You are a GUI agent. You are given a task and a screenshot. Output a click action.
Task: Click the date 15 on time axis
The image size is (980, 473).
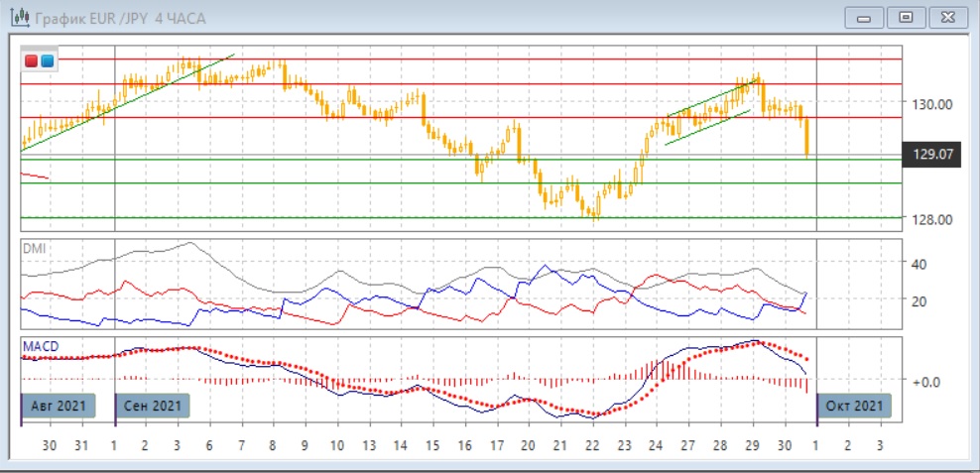point(432,446)
